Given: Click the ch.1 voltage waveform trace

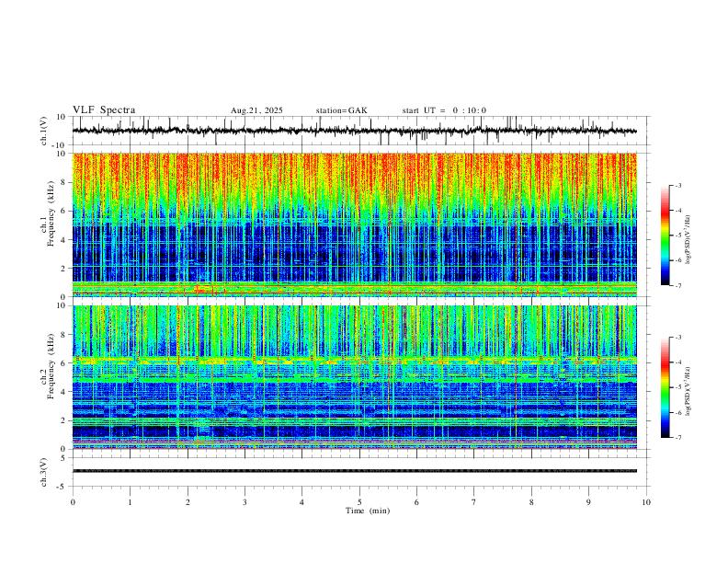Looking at the screenshot, I should click(354, 131).
